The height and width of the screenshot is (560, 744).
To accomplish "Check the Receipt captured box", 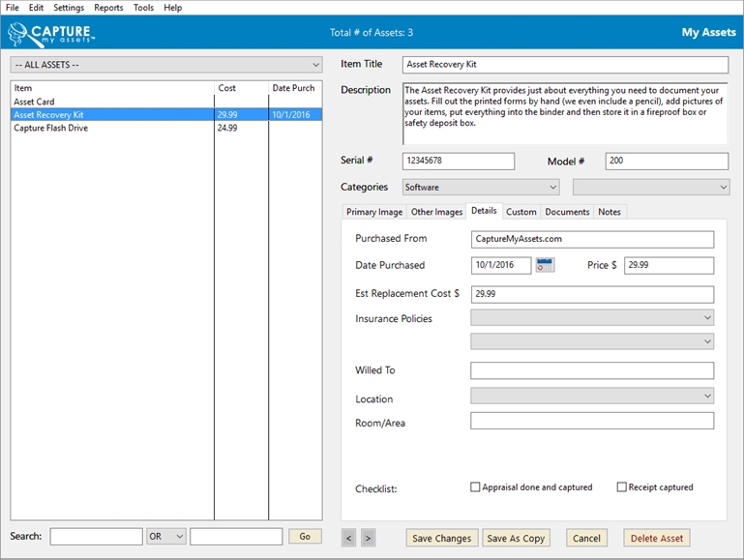I will pos(622,487).
